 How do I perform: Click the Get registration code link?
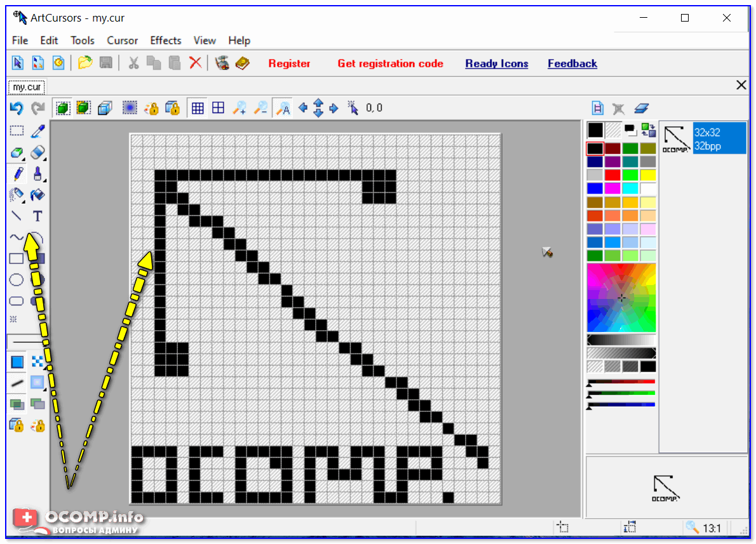[x=390, y=63]
